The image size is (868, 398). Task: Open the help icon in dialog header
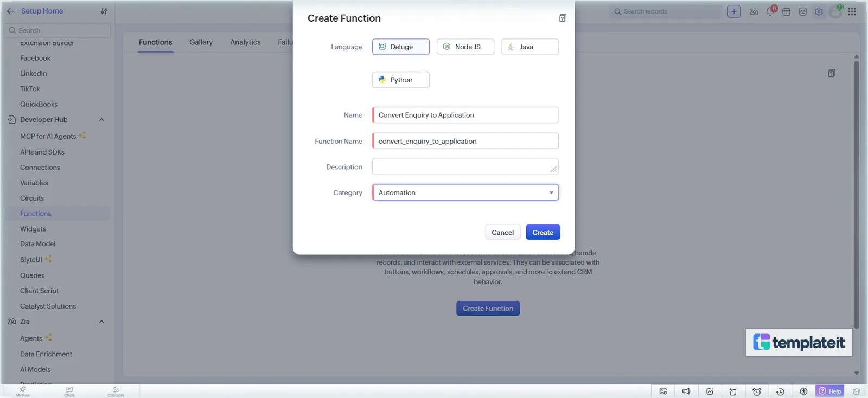click(563, 18)
